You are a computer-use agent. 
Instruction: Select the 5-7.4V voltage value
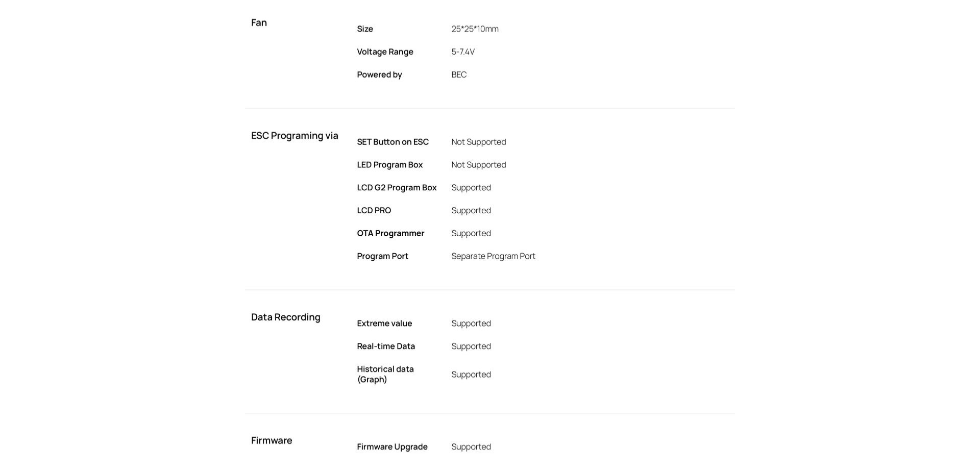click(463, 52)
